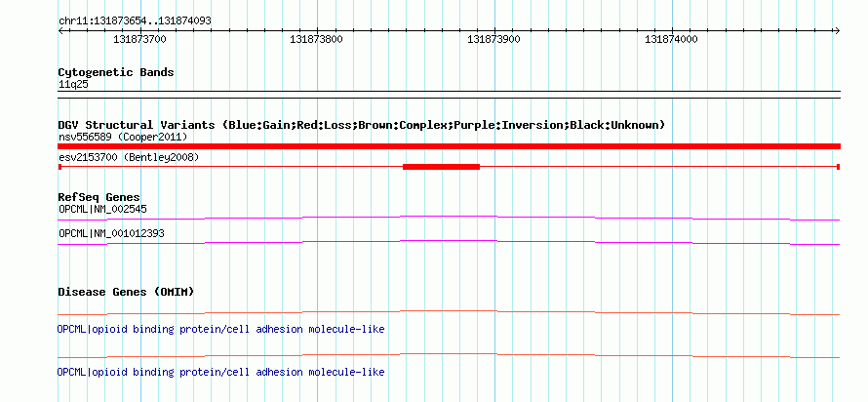Open the RefSeq Genes track title
The height and width of the screenshot is (402, 868).
point(99,197)
